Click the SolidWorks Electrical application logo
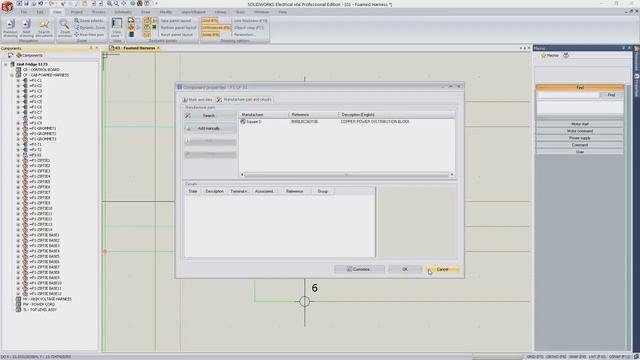 pos(7,7)
